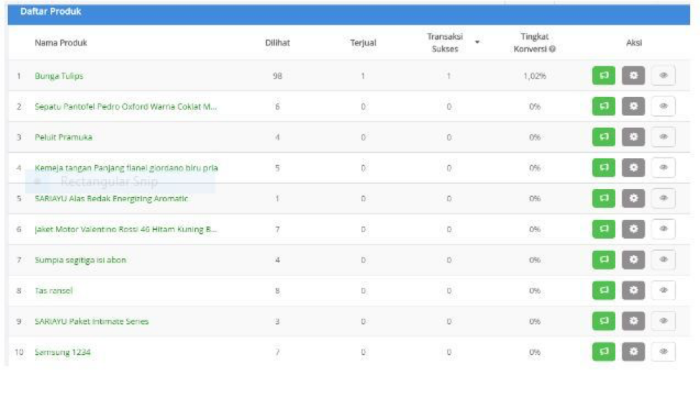Toggle eye icon for Peluit Pramuka
Image resolution: width=700 pixels, height=409 pixels.
[x=663, y=137]
